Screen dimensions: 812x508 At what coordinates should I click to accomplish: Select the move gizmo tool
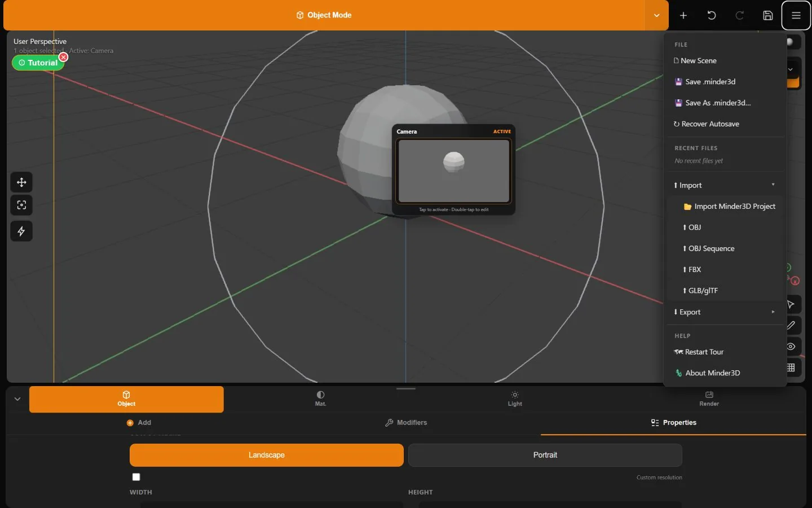pyautogui.click(x=21, y=182)
